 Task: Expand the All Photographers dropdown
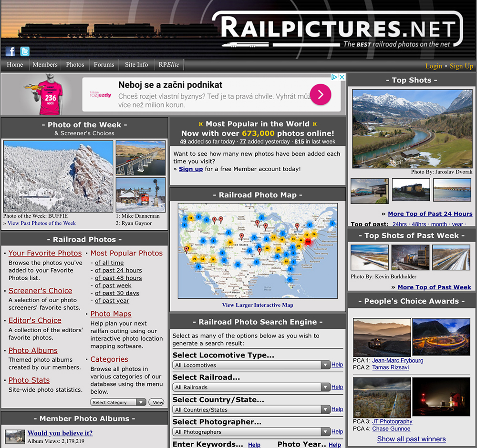point(251,432)
